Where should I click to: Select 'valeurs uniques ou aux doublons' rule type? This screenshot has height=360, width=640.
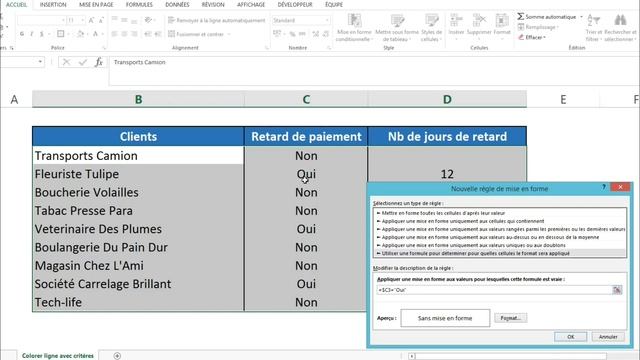pos(500,245)
